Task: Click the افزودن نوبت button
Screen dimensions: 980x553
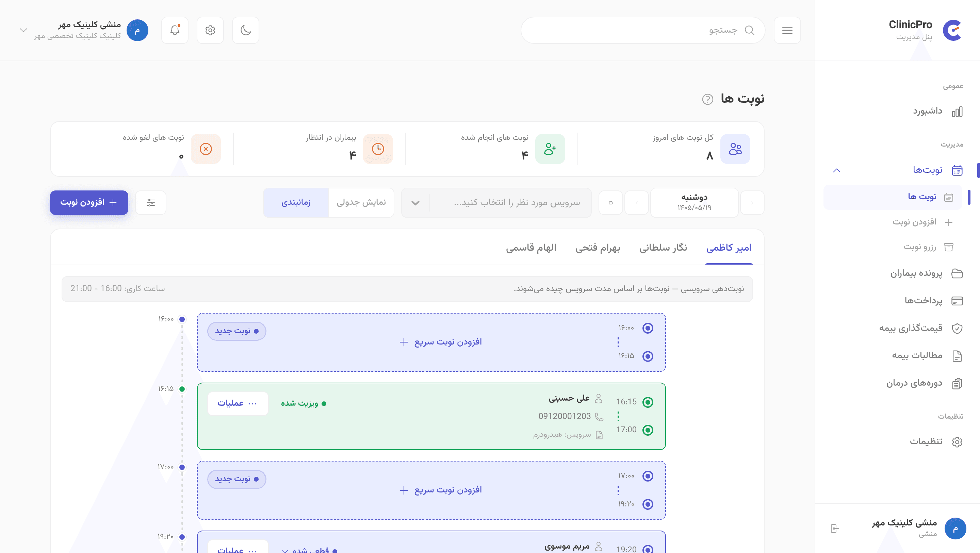Action: coord(89,203)
